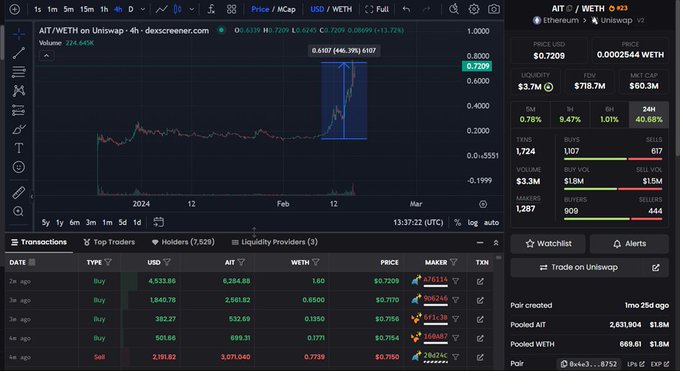
Task: Select the Text tool in sidebar
Action: [19, 148]
